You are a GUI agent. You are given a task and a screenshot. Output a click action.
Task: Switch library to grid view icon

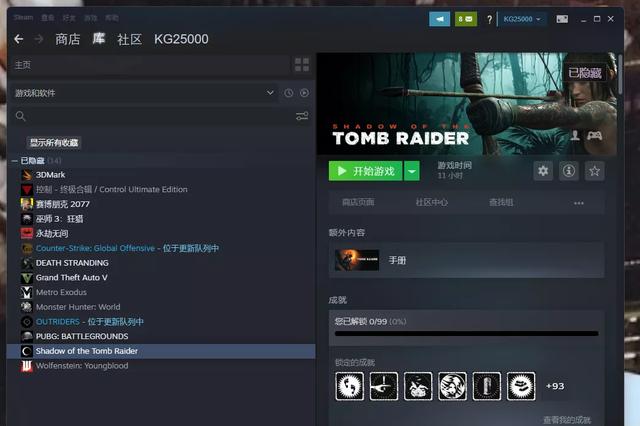[302, 64]
